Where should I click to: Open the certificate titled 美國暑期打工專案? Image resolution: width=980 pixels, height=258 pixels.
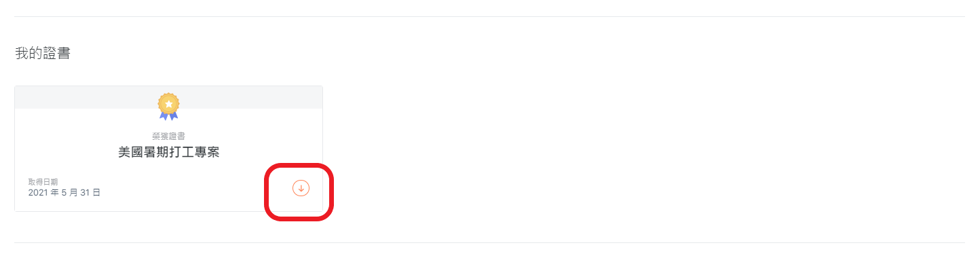coord(168,153)
